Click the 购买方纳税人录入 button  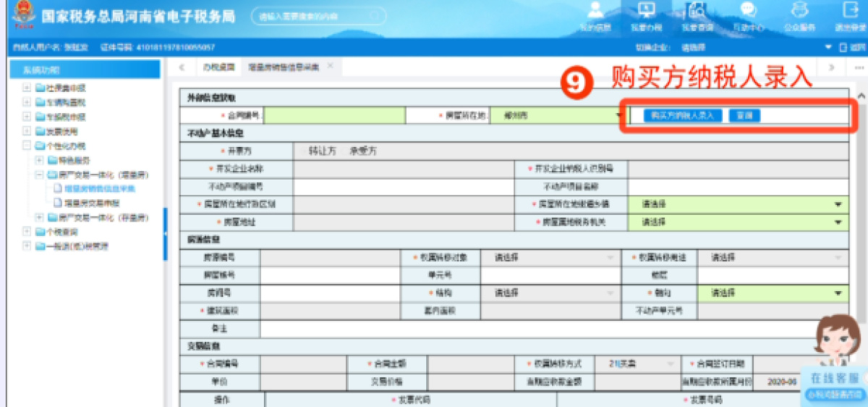click(681, 115)
